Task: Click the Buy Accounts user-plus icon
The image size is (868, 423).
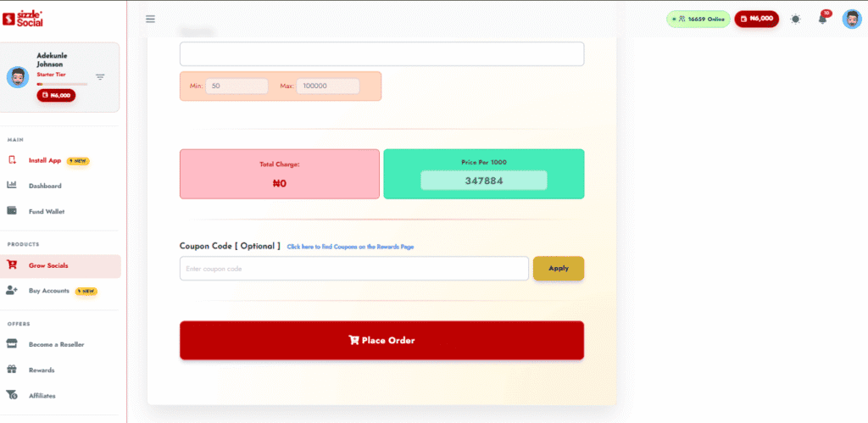Action: (x=12, y=290)
